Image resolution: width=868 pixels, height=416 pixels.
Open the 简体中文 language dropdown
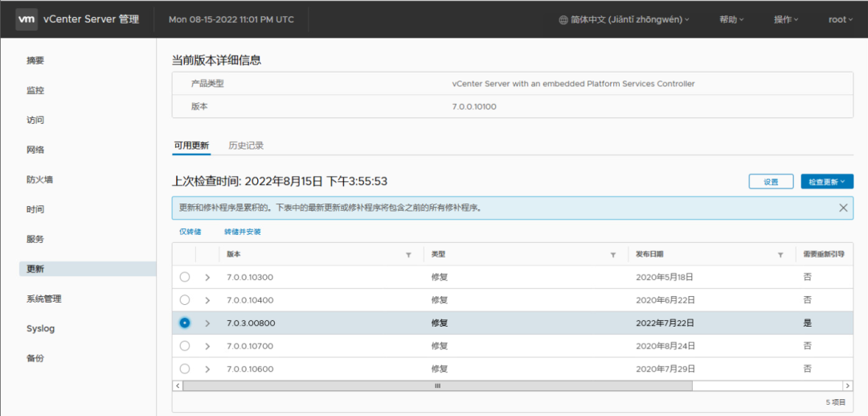624,19
